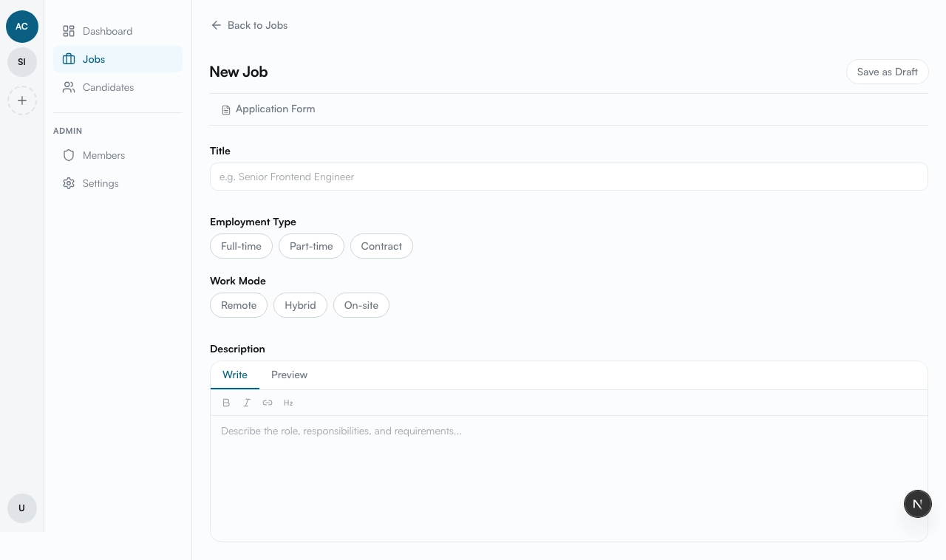Click the Employment Type label

253,222
